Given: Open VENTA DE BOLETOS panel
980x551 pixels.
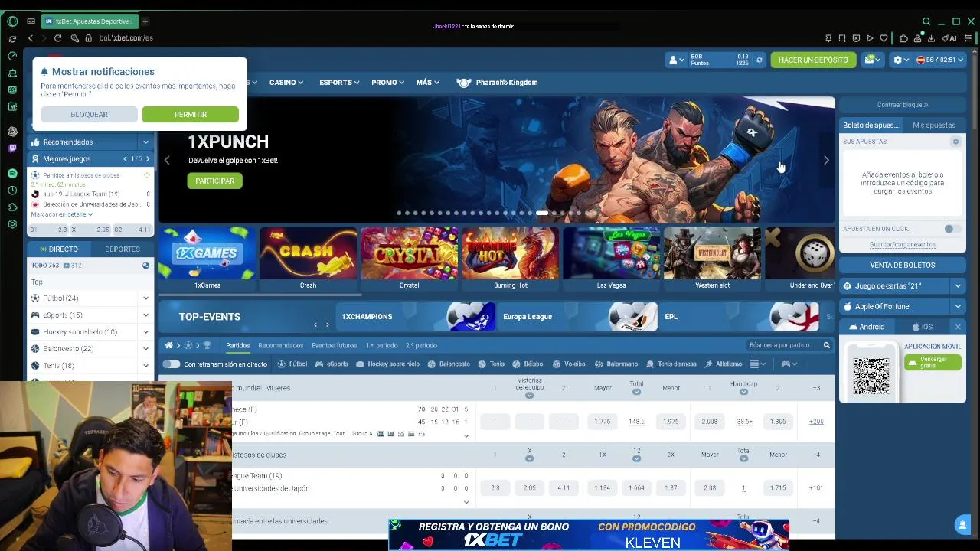Looking at the screenshot, I should (902, 265).
